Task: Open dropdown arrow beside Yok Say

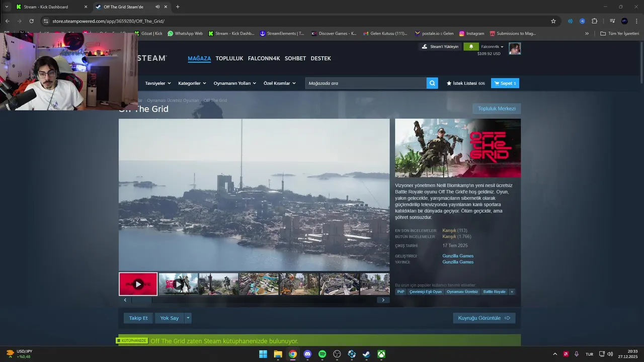Action: (x=188, y=318)
